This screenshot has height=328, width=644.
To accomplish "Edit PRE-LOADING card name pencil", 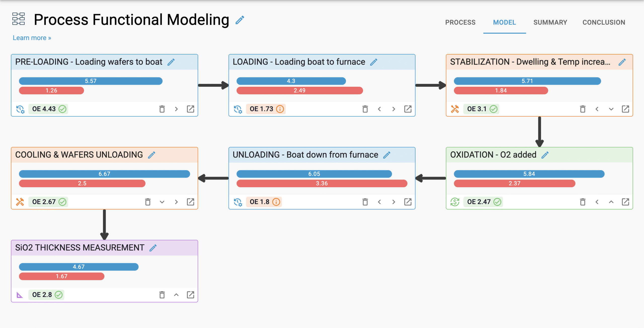I will coord(171,62).
